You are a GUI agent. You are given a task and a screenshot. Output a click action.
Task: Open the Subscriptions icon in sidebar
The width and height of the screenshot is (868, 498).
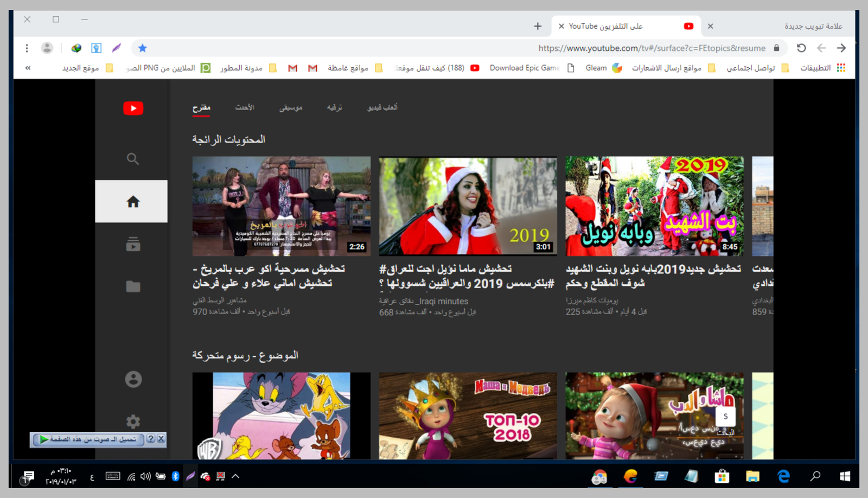pyautogui.click(x=133, y=244)
